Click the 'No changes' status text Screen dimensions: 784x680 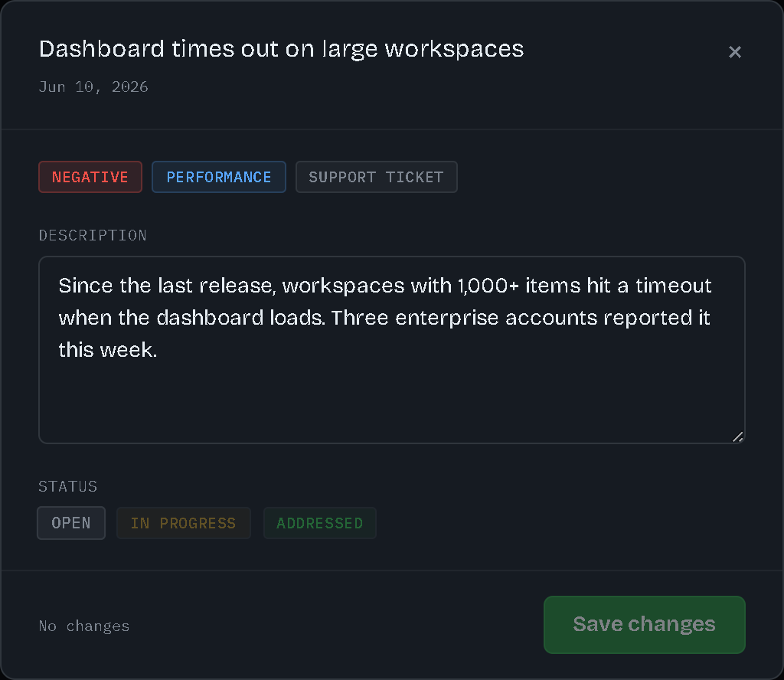84,626
